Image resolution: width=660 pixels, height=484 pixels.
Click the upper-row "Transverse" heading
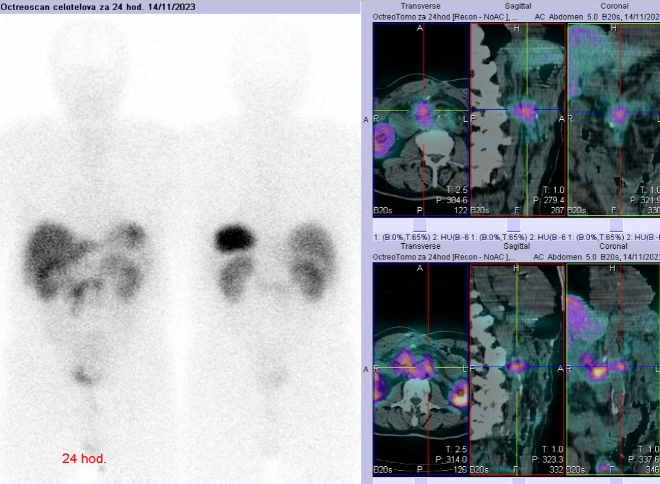coord(420,6)
